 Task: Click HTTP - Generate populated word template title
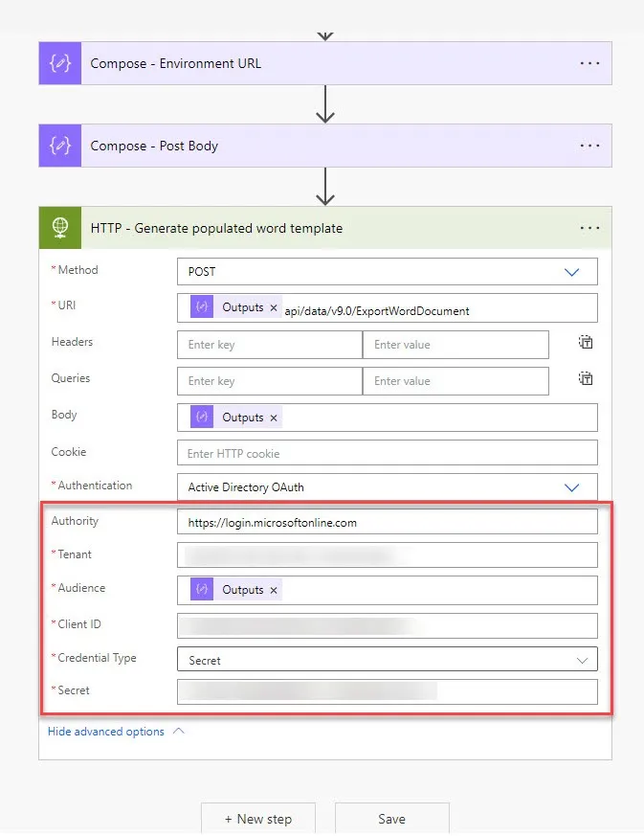click(216, 228)
